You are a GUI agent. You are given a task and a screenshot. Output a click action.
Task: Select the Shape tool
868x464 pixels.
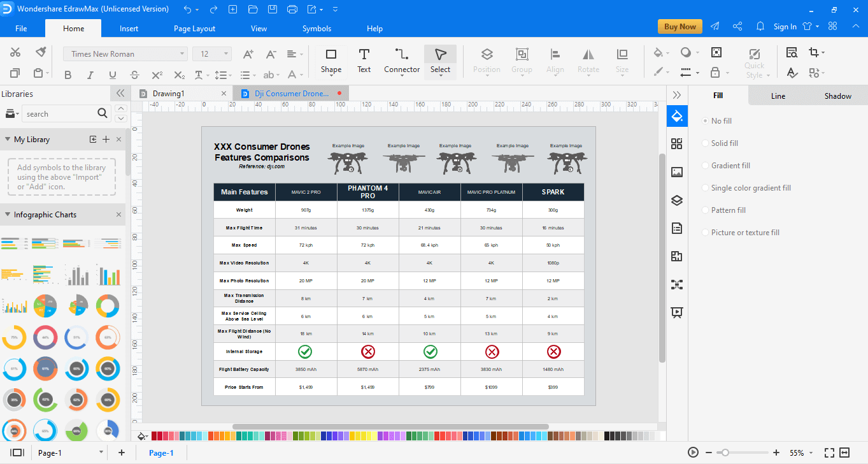coord(331,61)
